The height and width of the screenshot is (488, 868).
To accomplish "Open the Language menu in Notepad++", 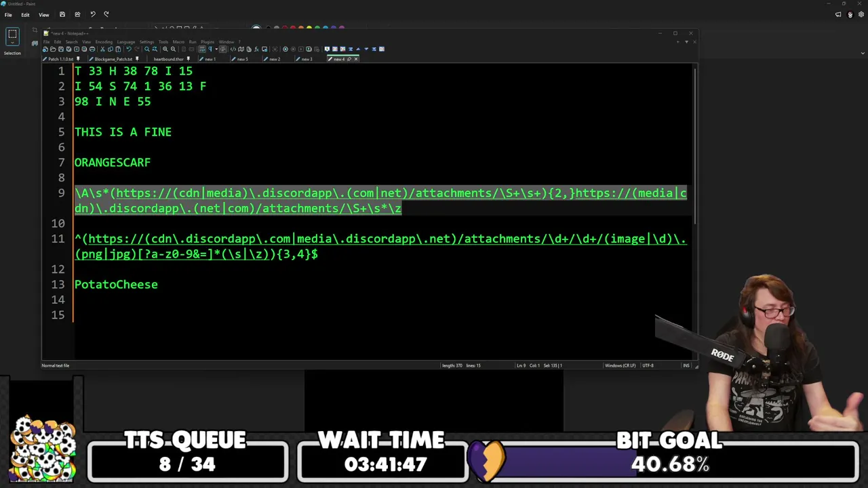I will tap(126, 42).
